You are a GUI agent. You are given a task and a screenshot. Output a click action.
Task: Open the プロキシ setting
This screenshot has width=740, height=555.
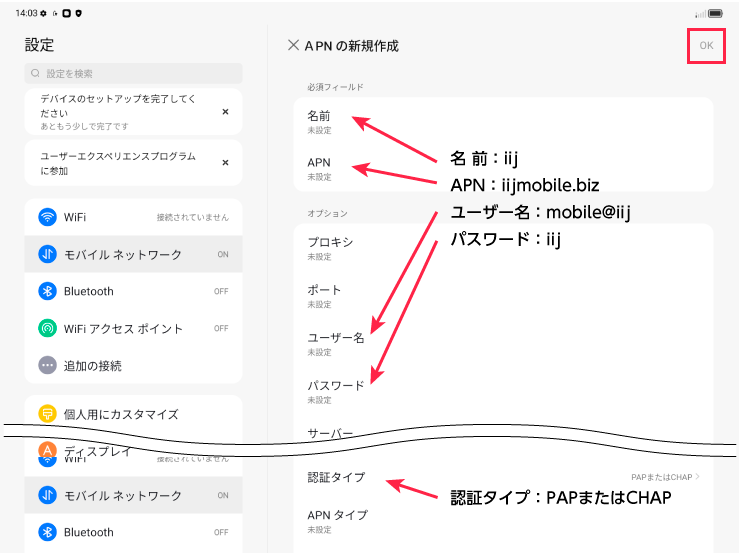click(503, 248)
